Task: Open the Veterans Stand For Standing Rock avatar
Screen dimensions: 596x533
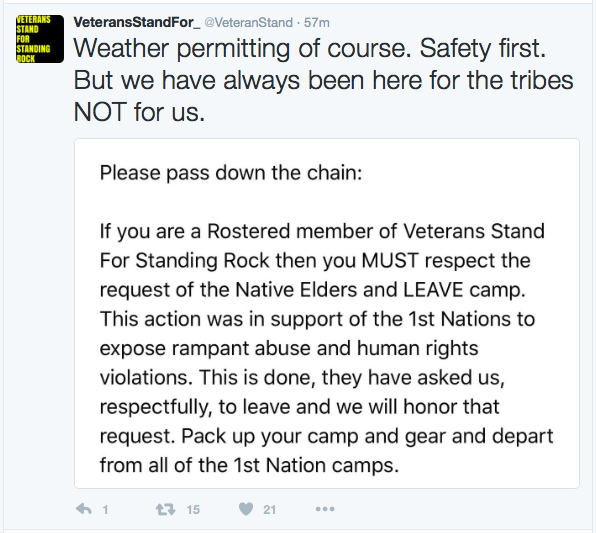Action: pyautogui.click(x=40, y=39)
